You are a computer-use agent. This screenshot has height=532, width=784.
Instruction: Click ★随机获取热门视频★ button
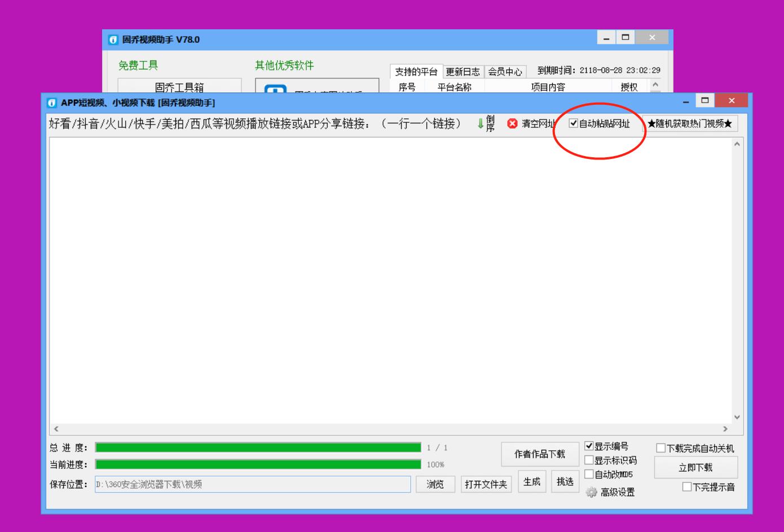tap(690, 123)
